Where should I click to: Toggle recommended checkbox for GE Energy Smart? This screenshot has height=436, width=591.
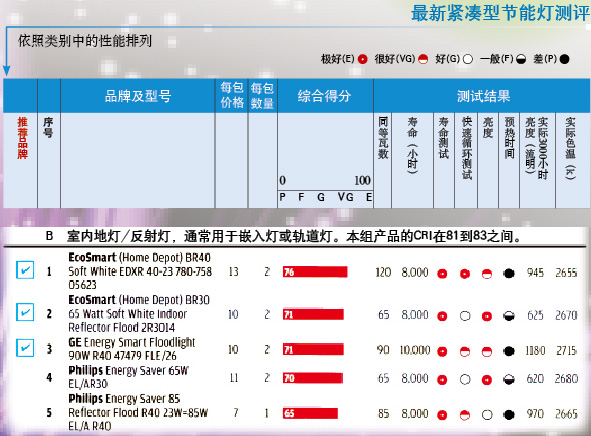(25, 348)
